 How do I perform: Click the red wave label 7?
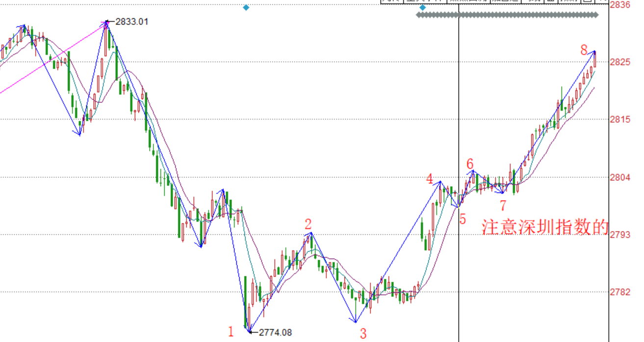click(503, 205)
